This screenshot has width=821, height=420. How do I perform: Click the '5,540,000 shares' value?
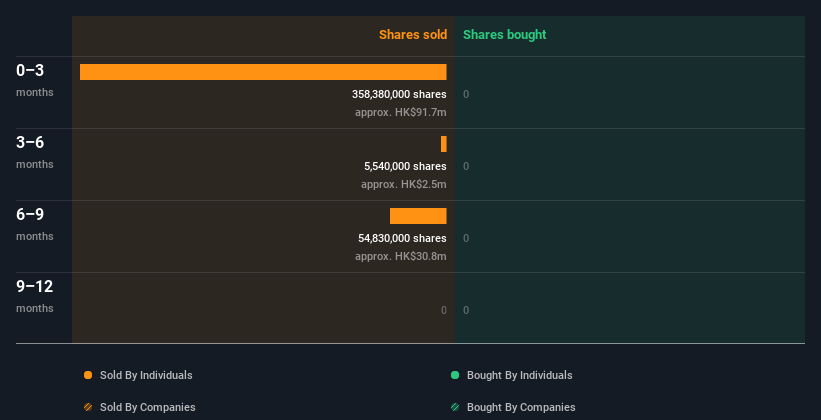tap(405, 167)
